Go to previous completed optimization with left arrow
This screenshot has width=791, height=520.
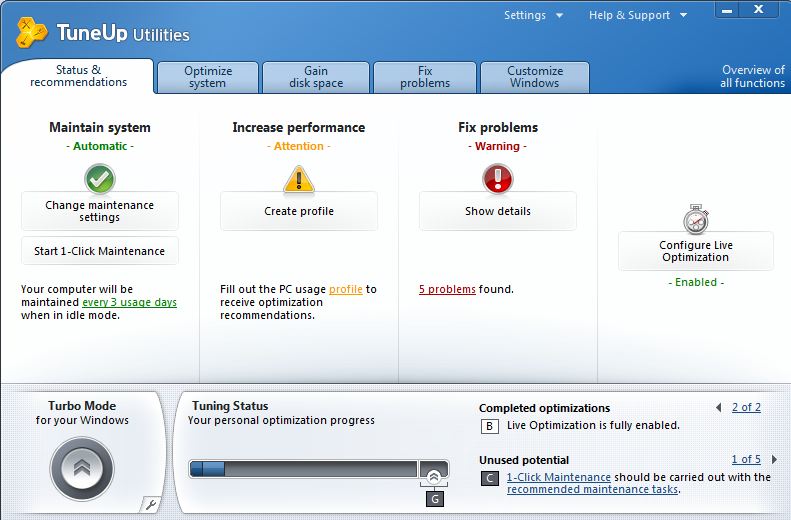click(x=719, y=408)
